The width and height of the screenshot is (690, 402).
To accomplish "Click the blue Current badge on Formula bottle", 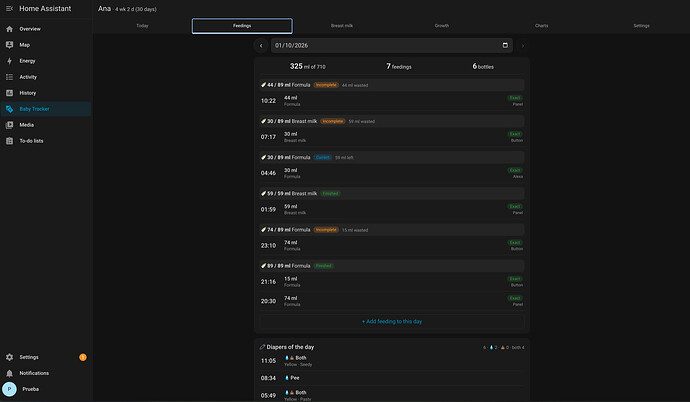I will (x=323, y=157).
